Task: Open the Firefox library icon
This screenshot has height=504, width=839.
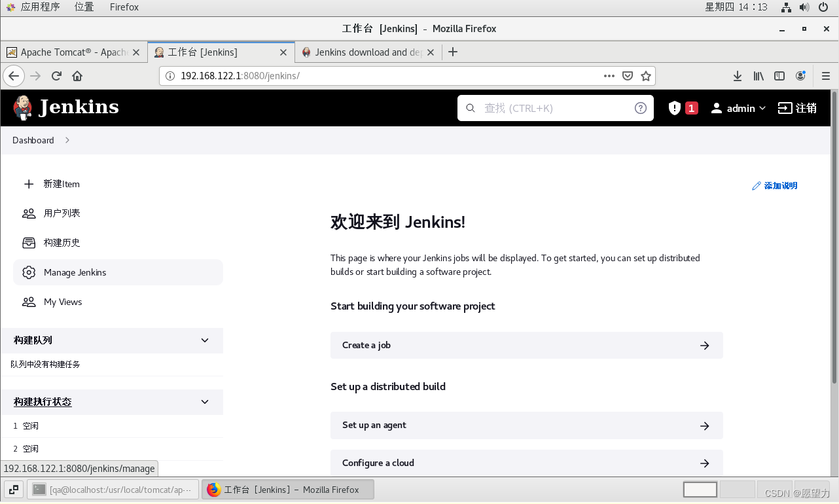Action: click(759, 76)
